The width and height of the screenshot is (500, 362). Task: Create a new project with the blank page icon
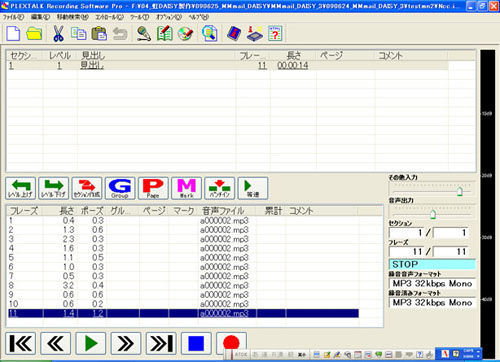(13, 34)
